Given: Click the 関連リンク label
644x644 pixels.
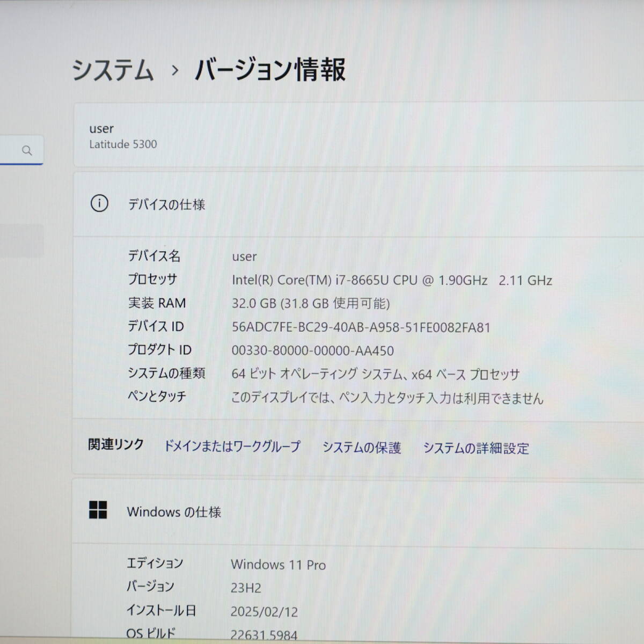Looking at the screenshot, I should (x=116, y=444).
